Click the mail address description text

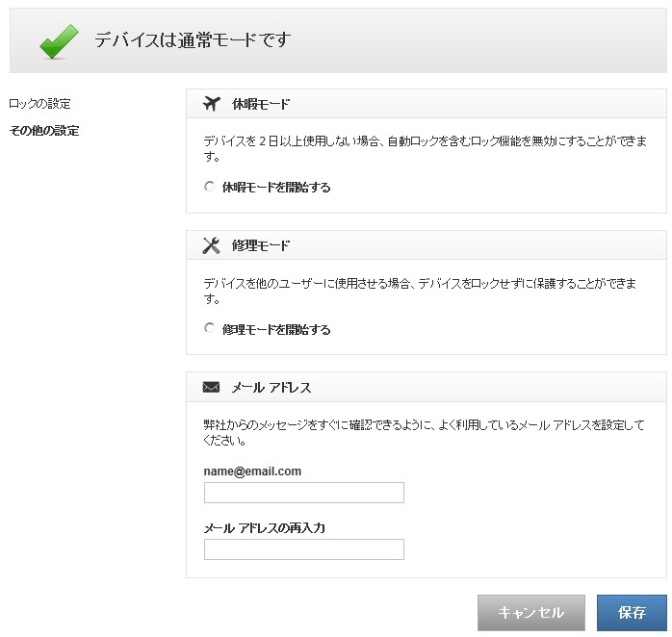[424, 432]
